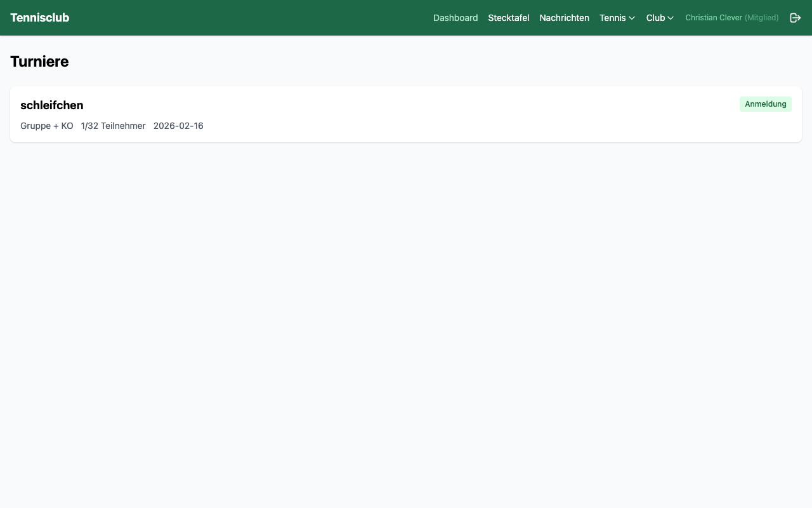Image resolution: width=812 pixels, height=508 pixels.
Task: Click the chevron arrow beside Tennis
Action: (x=632, y=18)
